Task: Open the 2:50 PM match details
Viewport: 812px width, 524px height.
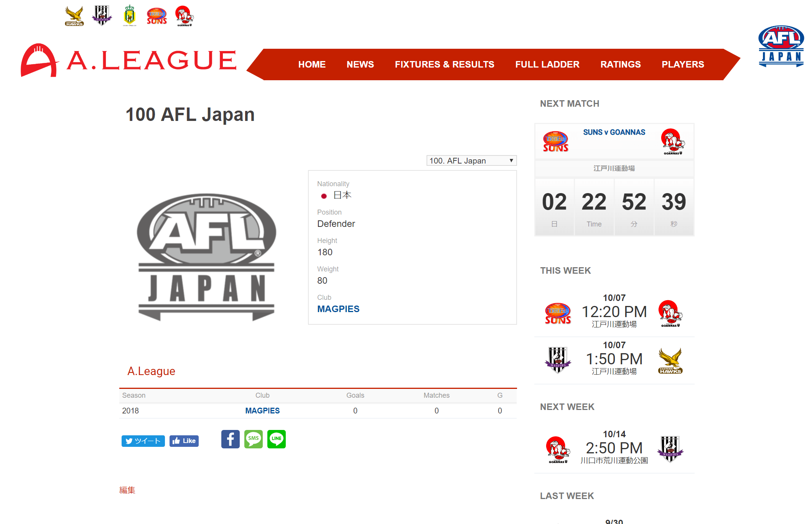Action: [614, 448]
